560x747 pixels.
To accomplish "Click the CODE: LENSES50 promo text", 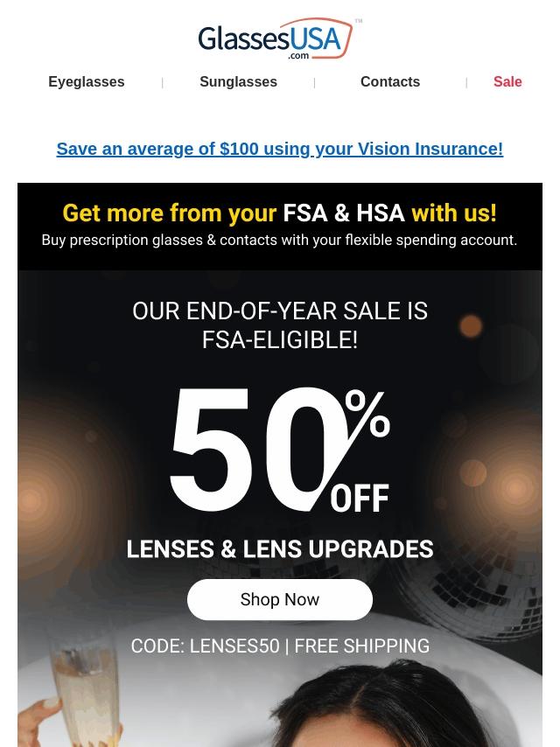I will tap(205, 646).
